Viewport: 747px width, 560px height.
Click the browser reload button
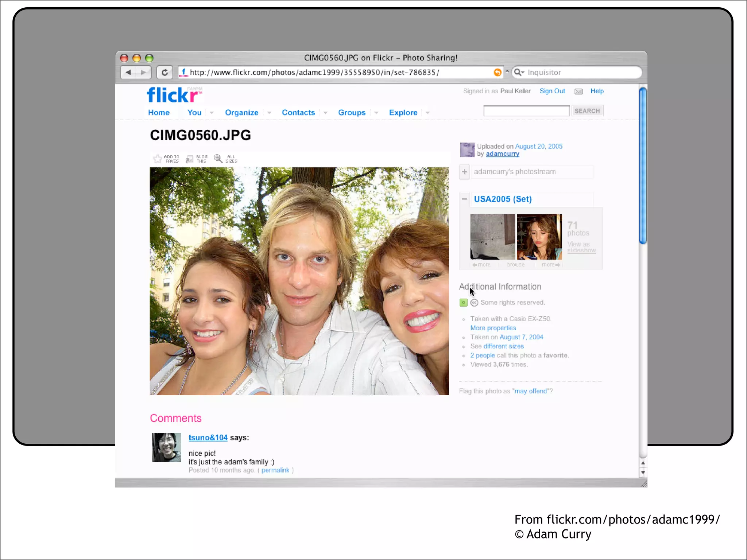point(165,72)
